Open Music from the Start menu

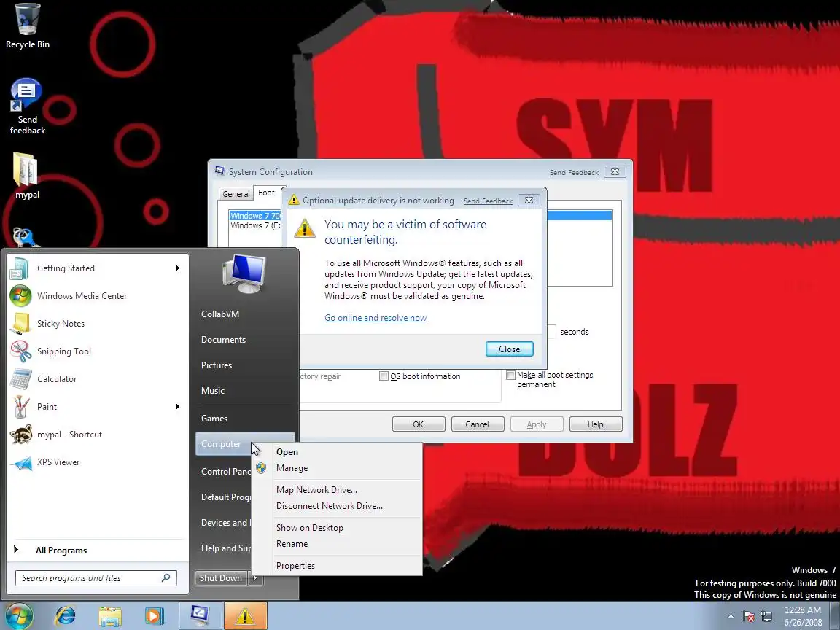pyautogui.click(x=213, y=391)
